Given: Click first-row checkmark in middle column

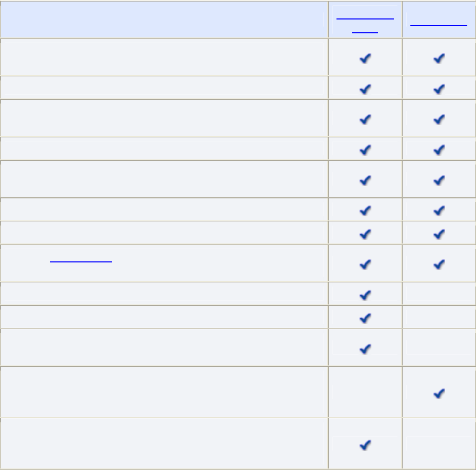Looking at the screenshot, I should point(365,58).
